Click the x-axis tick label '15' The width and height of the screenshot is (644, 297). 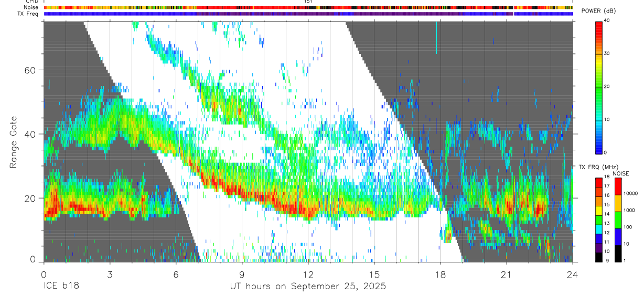click(374, 274)
